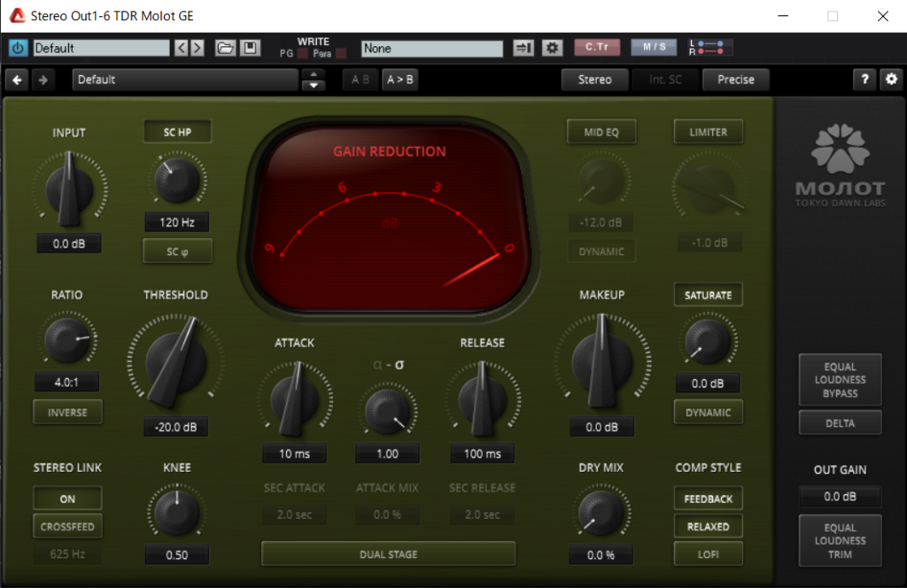Click the SC HP frequency knob
Screen dimensions: 907x588
[x=177, y=181]
